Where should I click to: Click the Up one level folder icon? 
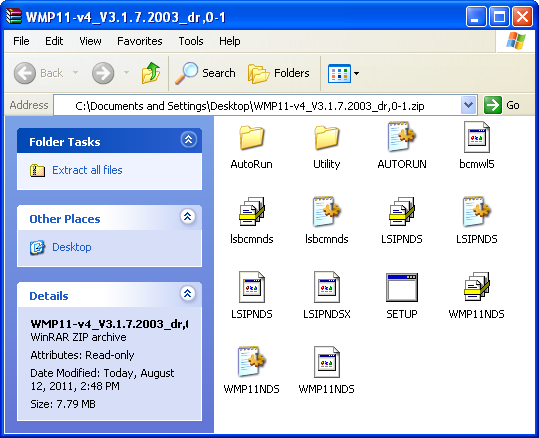point(151,73)
